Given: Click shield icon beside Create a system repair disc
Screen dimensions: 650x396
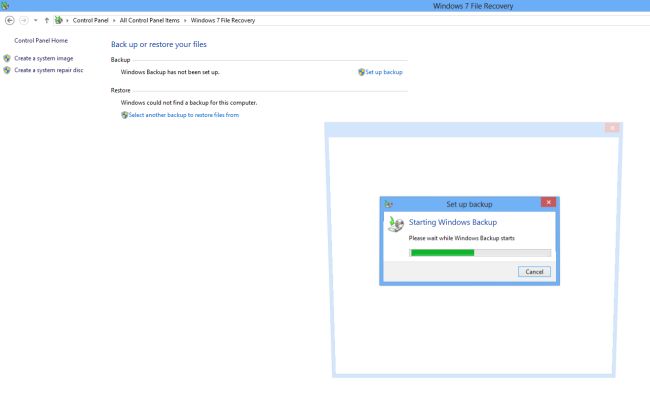Looking at the screenshot, I should (x=7, y=70).
